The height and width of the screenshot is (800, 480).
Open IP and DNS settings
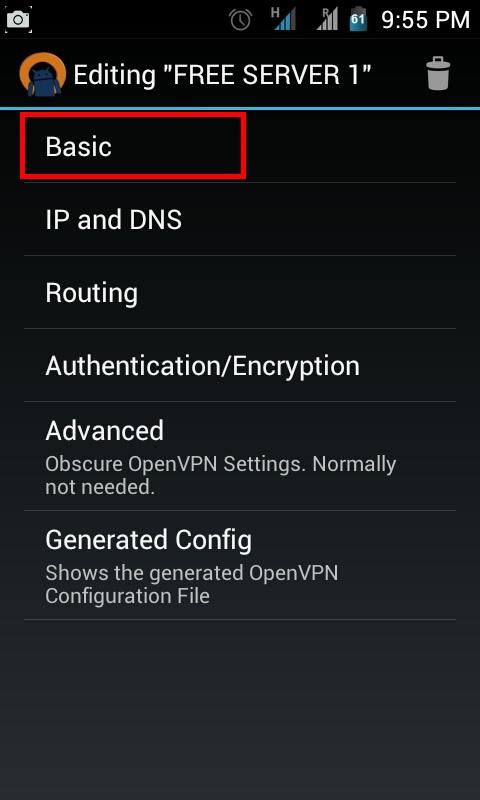(x=240, y=219)
